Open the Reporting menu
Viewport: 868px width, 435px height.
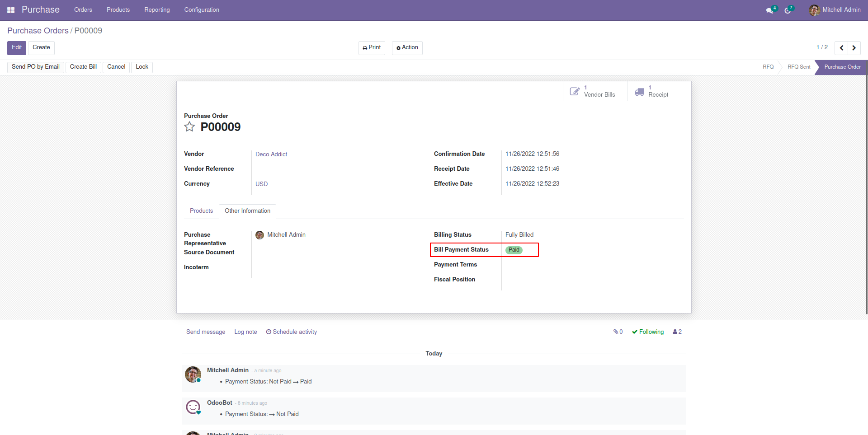pos(157,10)
